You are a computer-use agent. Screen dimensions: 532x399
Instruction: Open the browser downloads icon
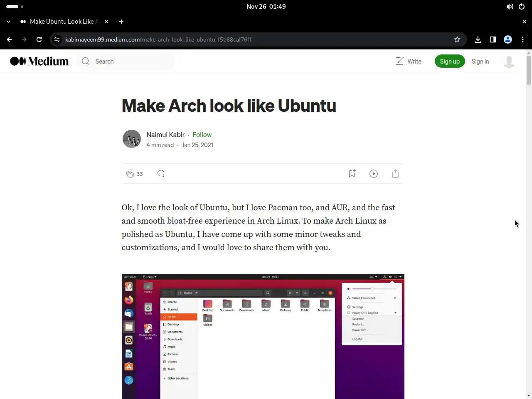[x=478, y=39]
